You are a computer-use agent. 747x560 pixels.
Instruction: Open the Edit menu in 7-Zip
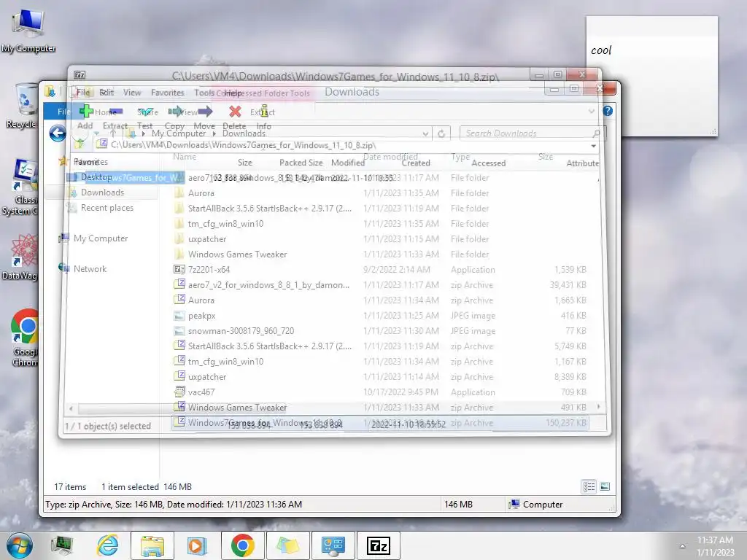(107, 93)
